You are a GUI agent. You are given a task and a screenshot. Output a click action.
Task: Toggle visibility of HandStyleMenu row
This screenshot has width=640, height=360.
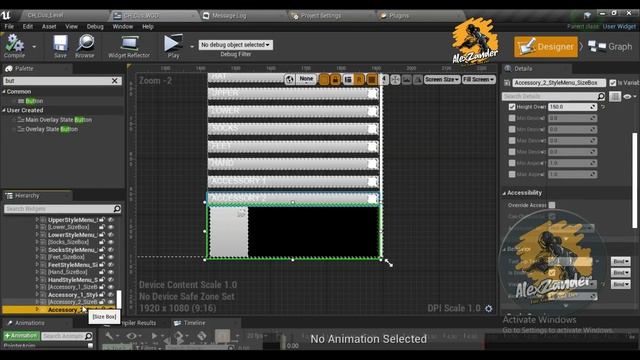(111, 280)
